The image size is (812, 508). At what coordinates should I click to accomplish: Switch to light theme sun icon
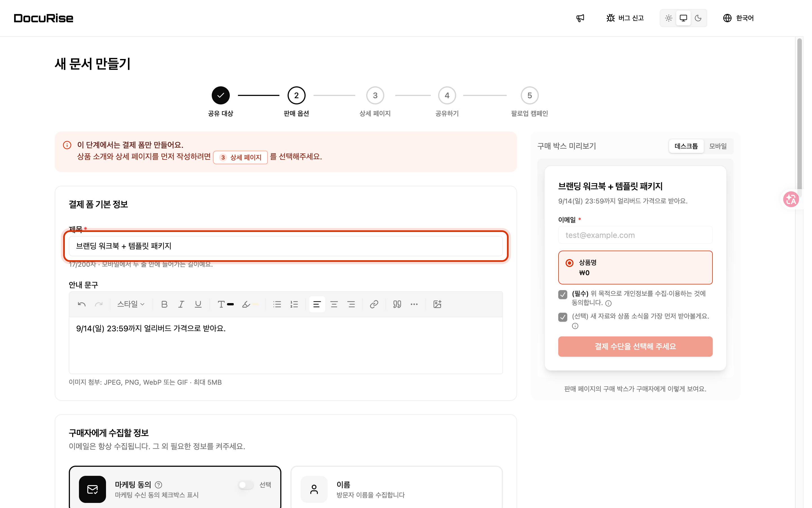point(668,18)
